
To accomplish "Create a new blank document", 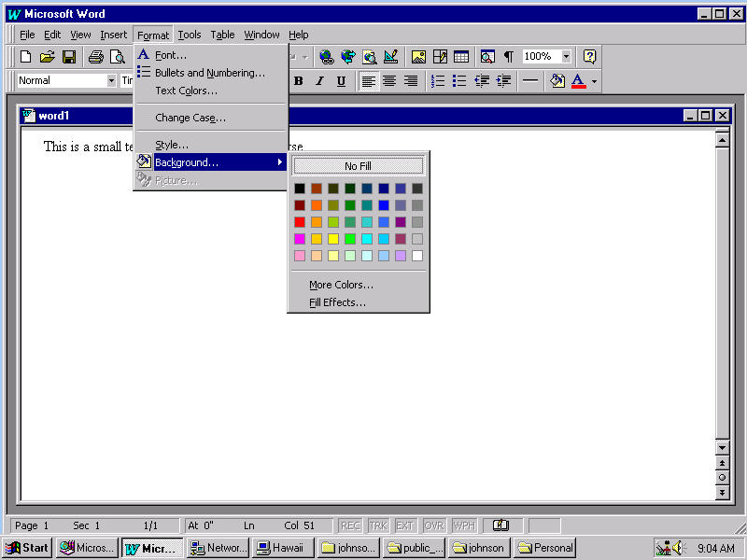I will [26, 57].
